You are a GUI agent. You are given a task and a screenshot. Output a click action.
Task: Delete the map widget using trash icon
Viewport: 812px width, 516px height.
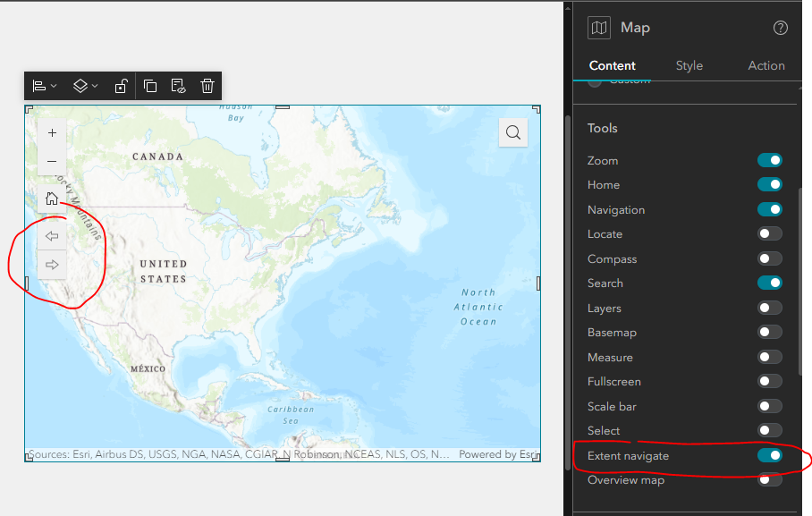coord(207,85)
